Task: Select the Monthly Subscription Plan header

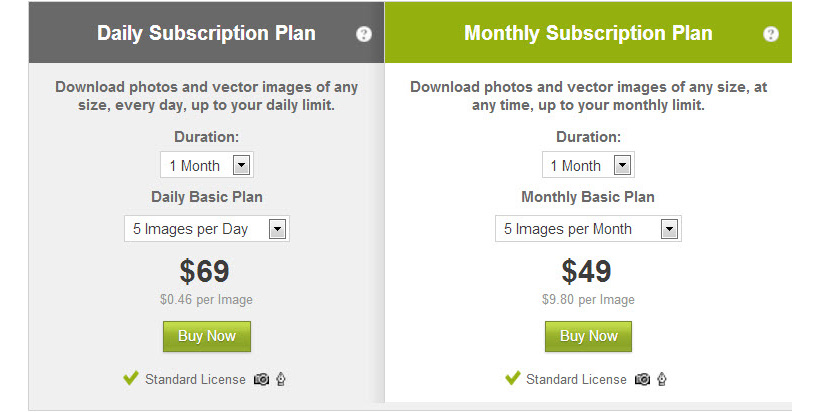Action: (588, 33)
